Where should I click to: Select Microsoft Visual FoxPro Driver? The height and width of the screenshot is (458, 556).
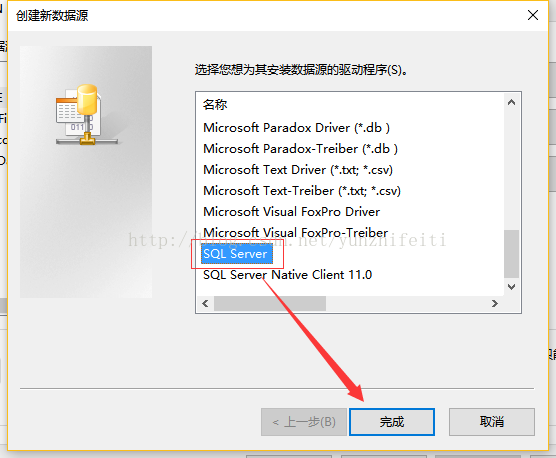pyautogui.click(x=291, y=212)
